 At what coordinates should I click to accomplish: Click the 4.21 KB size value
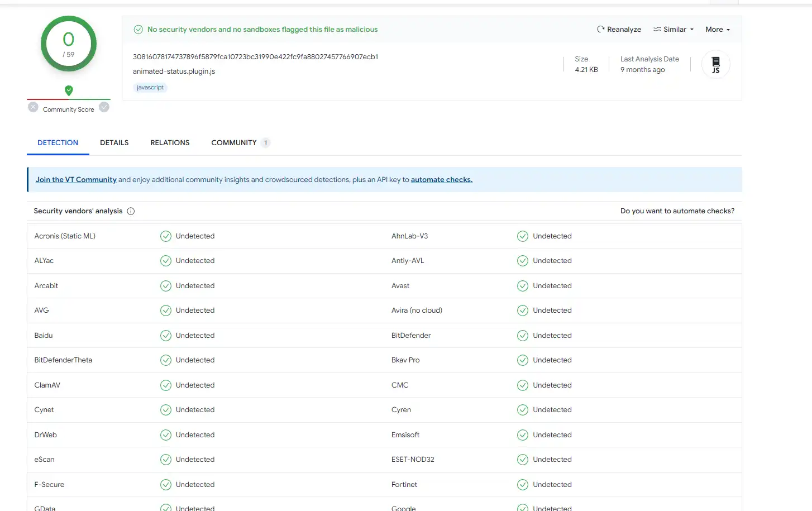pos(586,70)
